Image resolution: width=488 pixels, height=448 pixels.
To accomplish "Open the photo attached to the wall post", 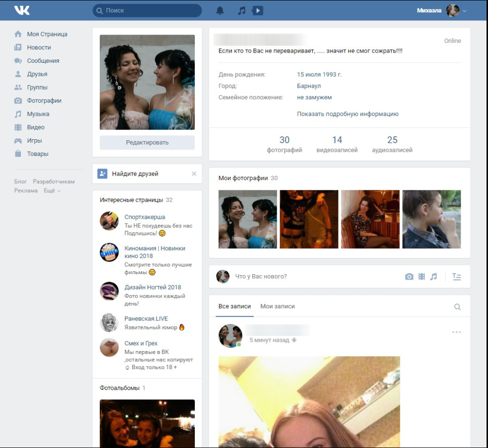I will tap(309, 402).
